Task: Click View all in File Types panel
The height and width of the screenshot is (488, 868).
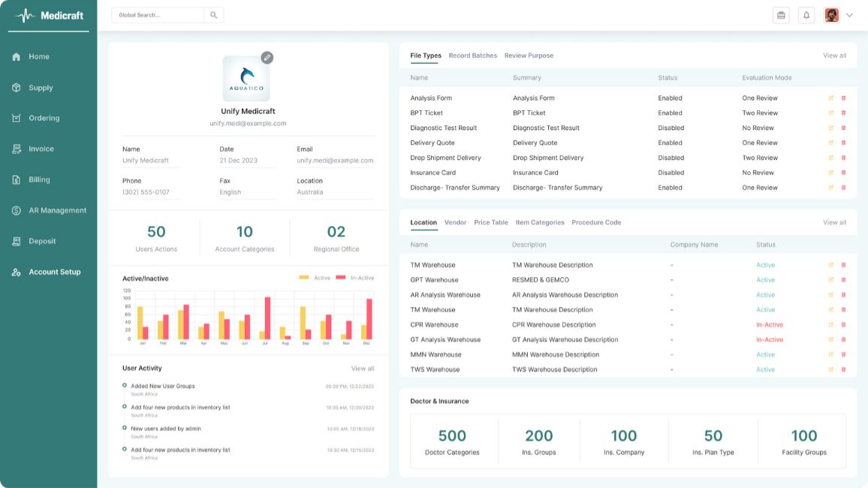Action: click(x=834, y=56)
